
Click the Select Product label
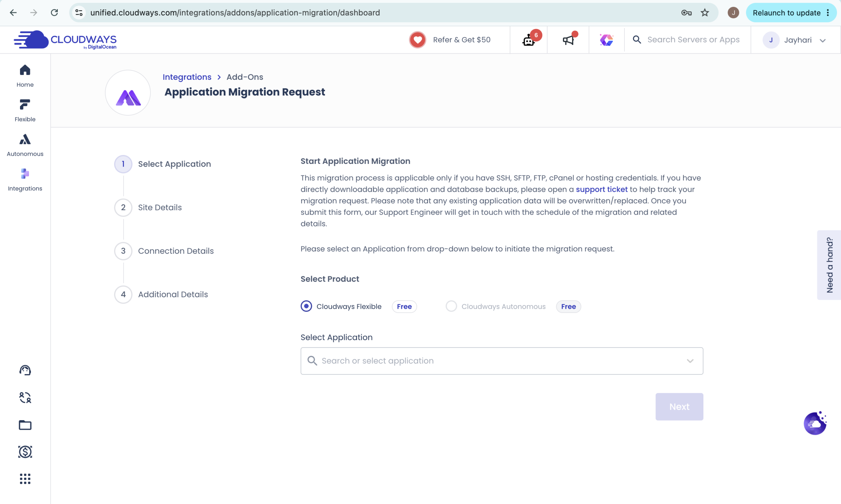330,279
